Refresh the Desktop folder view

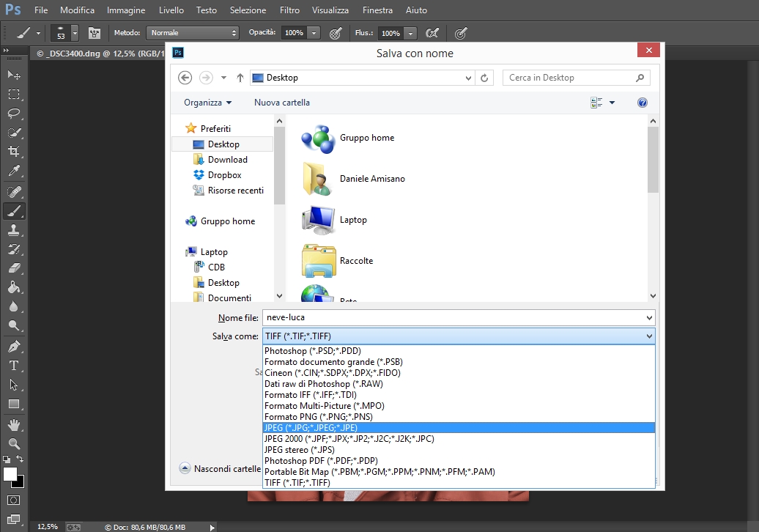click(484, 78)
